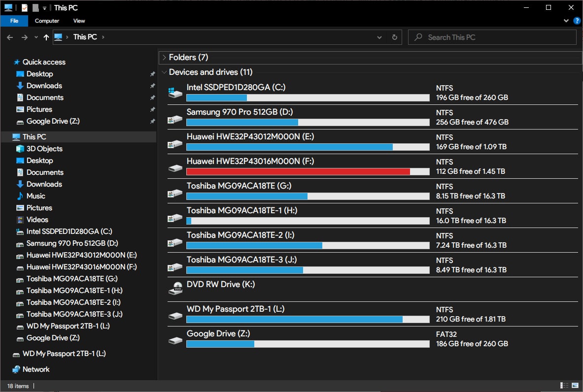Open the address bar history dropdown
The width and height of the screenshot is (583, 392).
click(379, 37)
